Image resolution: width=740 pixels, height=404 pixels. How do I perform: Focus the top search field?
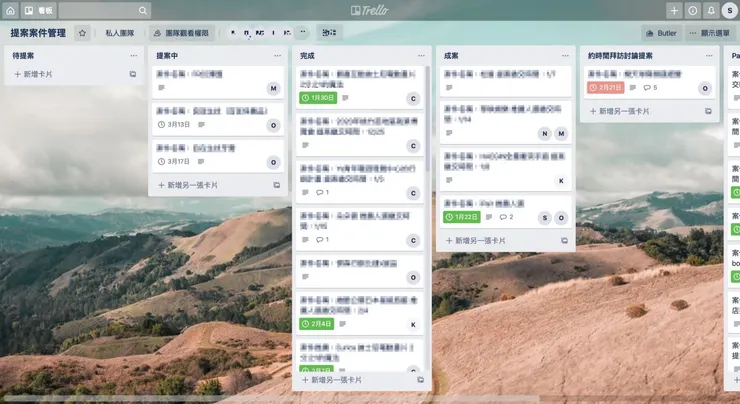click(x=104, y=10)
